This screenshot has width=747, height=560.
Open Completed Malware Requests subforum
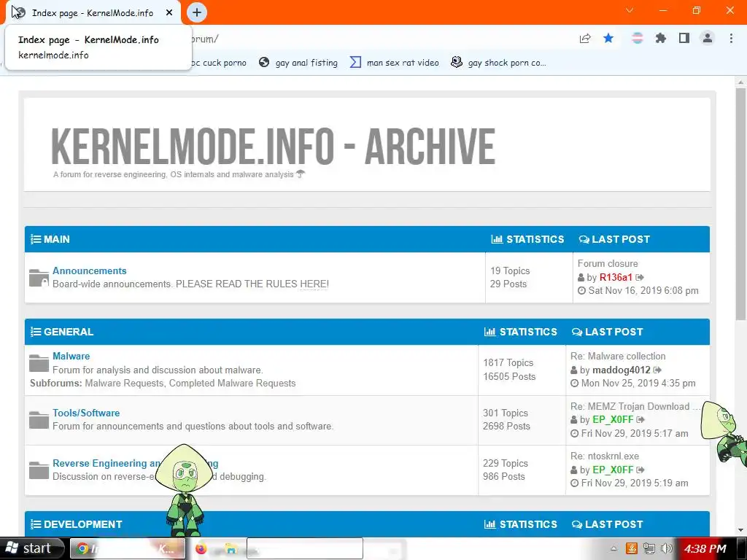[x=232, y=384]
